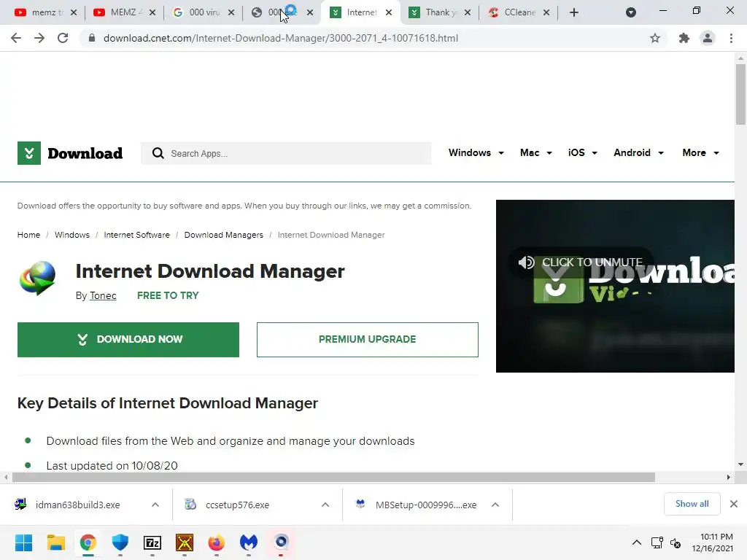Viewport: 747px width, 560px height.
Task: Open a new browser tab
Action: tap(574, 12)
